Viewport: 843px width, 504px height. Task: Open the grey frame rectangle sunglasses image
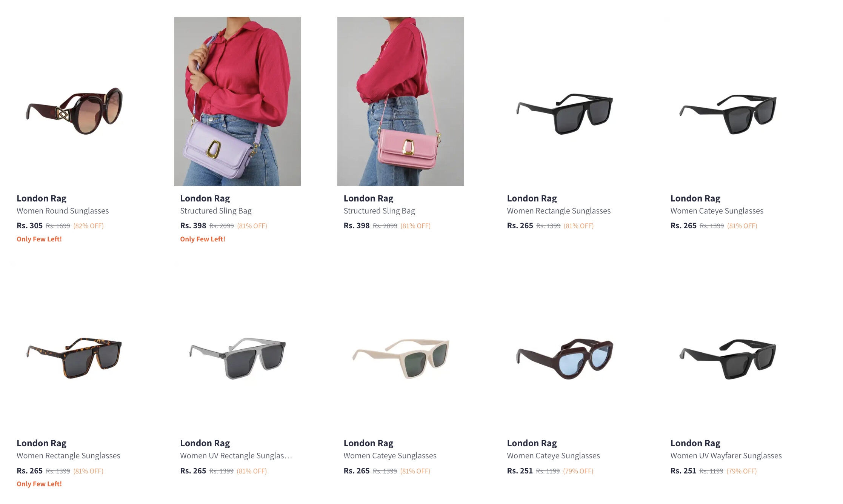click(237, 346)
